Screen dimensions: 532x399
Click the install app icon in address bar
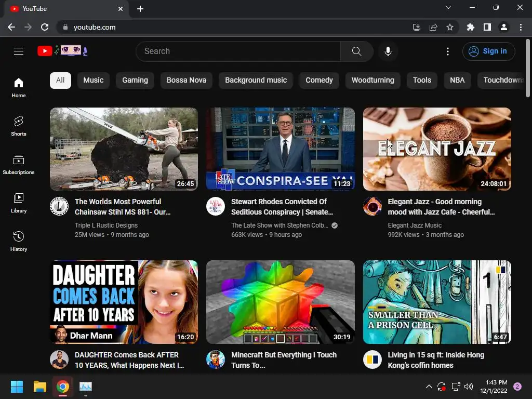416,27
